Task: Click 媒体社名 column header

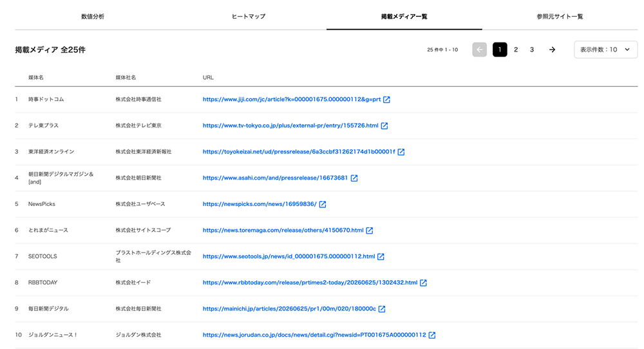Action: point(126,78)
